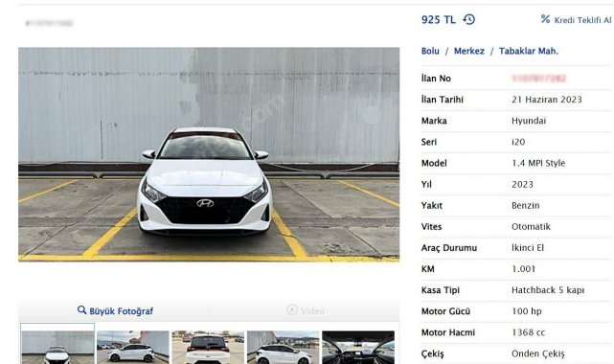614x364 pixels.
Task: Switch to the Video tab
Action: 306,310
